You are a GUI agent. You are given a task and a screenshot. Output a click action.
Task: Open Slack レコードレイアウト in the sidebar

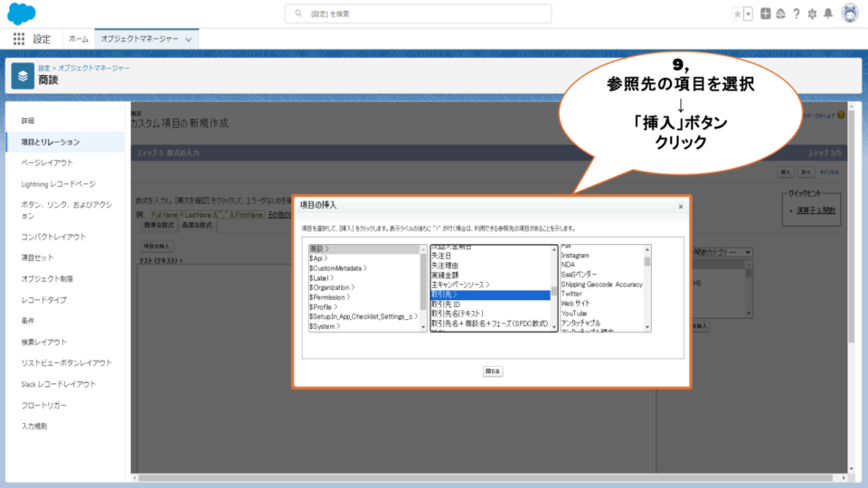(58, 384)
